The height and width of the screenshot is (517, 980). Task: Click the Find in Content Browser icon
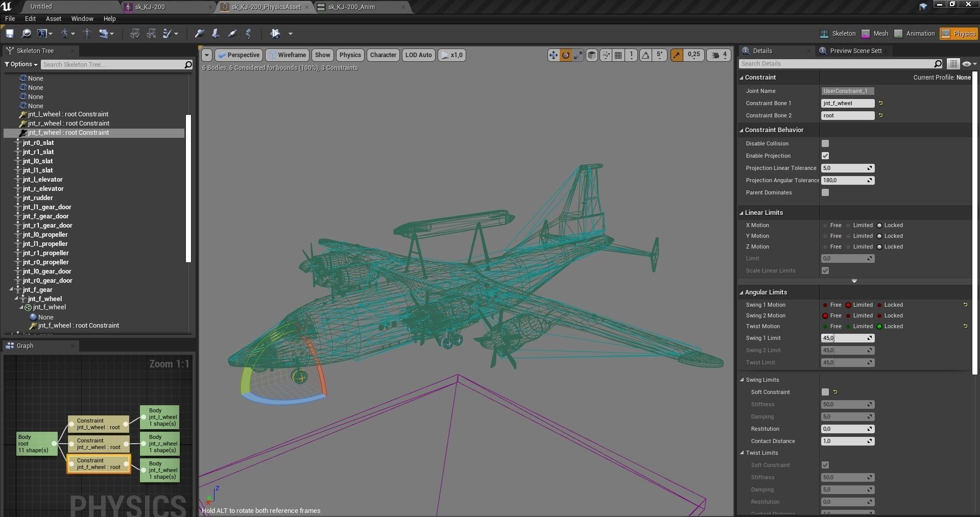coord(26,34)
